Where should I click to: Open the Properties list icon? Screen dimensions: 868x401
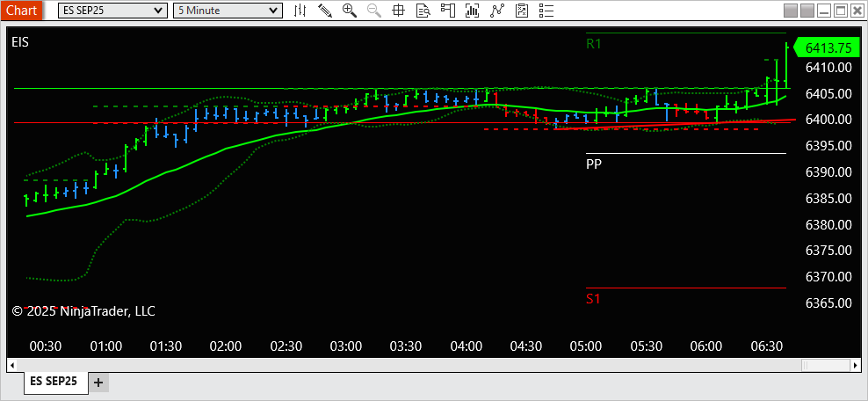click(546, 10)
